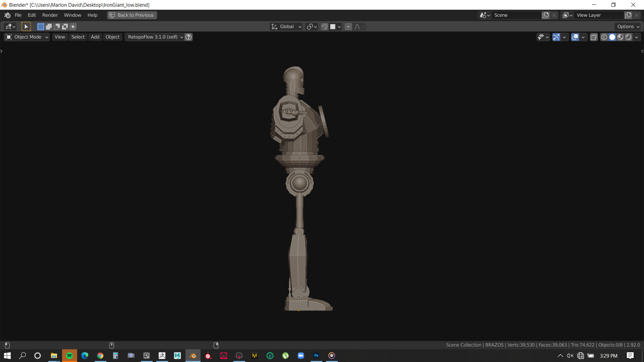Expand the Options dropdown in the header
The image size is (644, 362).
coord(627,26)
